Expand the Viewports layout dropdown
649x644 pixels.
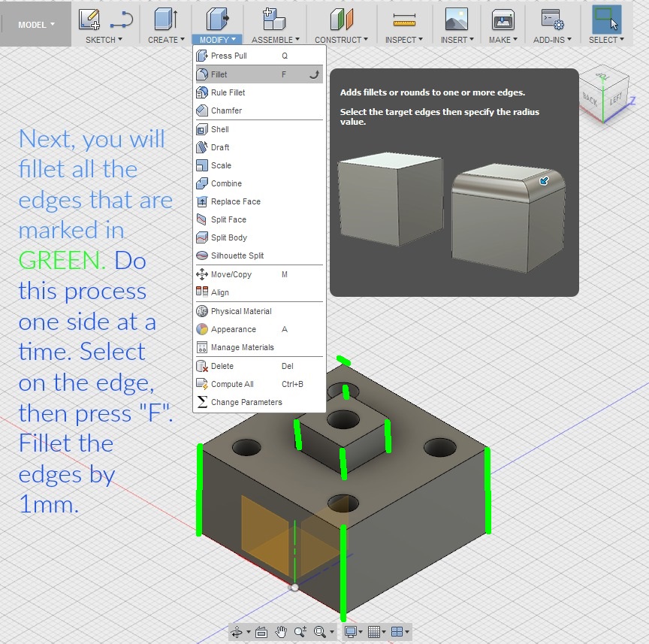400,632
